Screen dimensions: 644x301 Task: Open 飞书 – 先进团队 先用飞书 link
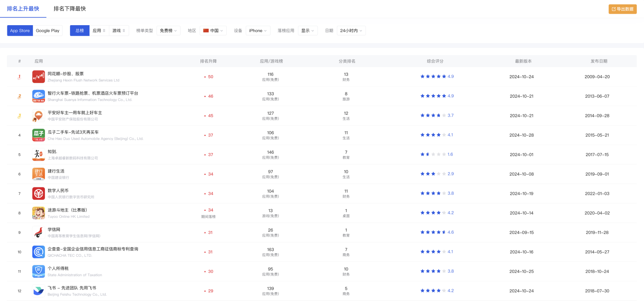pos(72,288)
